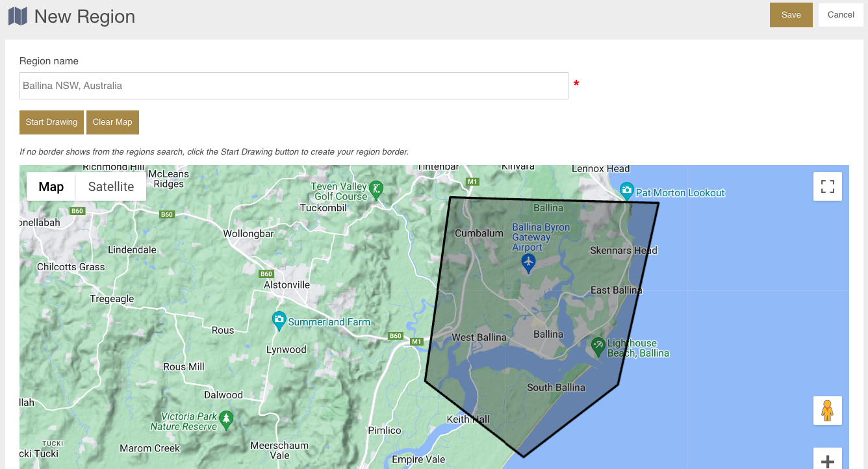
Task: Click the Victoria Park Nature Reserve marker
Action: coord(226,420)
